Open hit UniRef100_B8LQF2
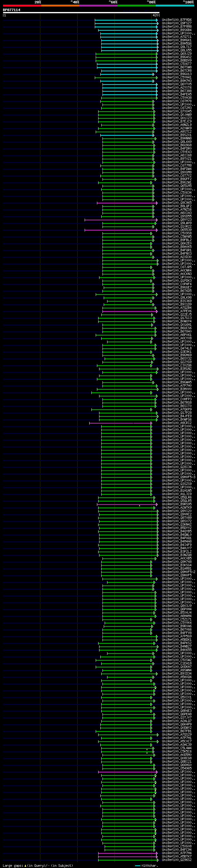Screen dimensions: 197x868 click(177, 206)
